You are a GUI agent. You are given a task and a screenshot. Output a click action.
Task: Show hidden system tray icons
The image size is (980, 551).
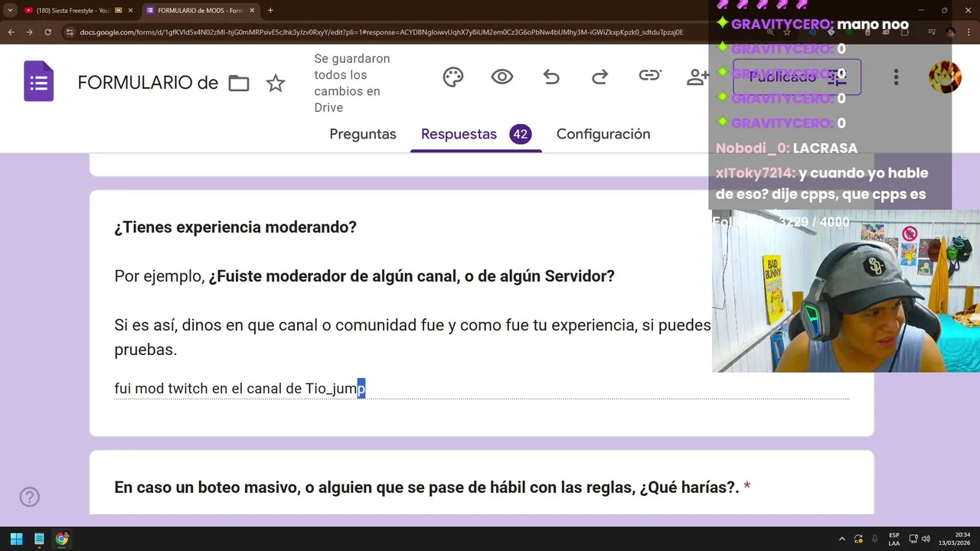coord(842,539)
